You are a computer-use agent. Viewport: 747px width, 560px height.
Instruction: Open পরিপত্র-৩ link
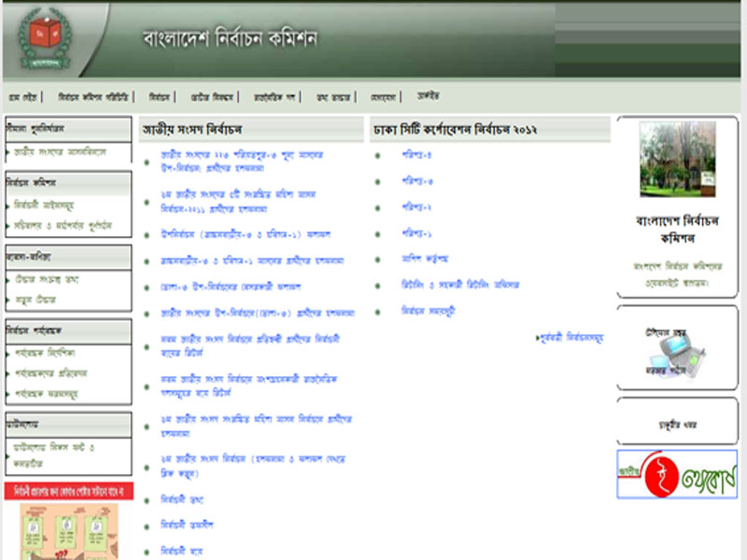(x=417, y=181)
